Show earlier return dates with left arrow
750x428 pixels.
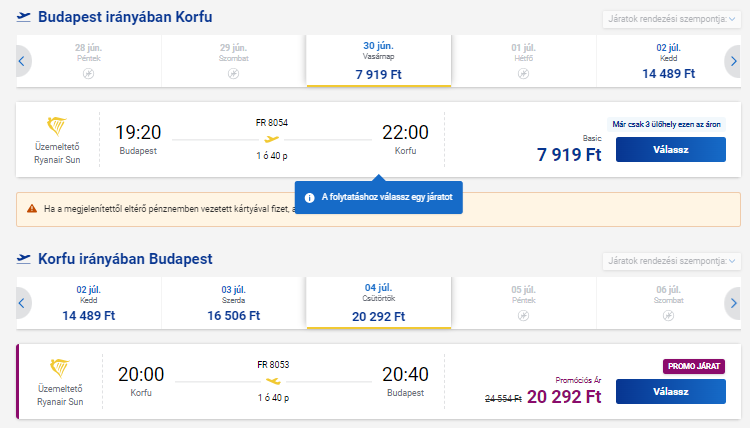coord(22,303)
